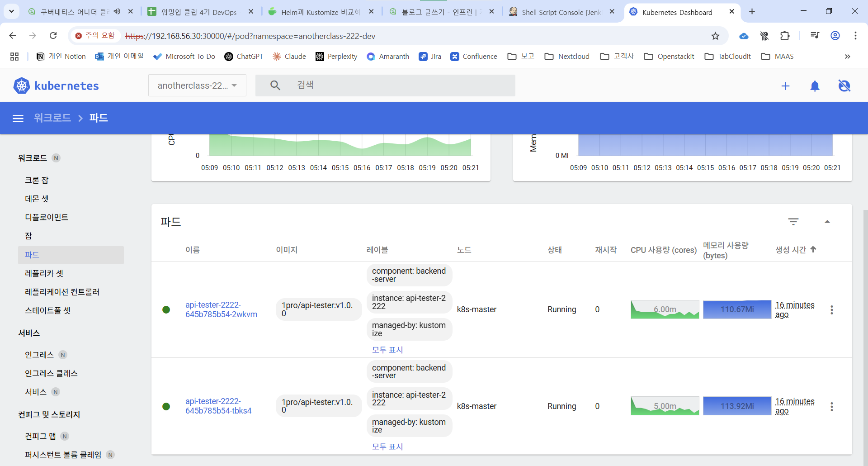This screenshot has width=868, height=466.
Task: Collapse the 파드 card with arrow
Action: click(x=827, y=222)
